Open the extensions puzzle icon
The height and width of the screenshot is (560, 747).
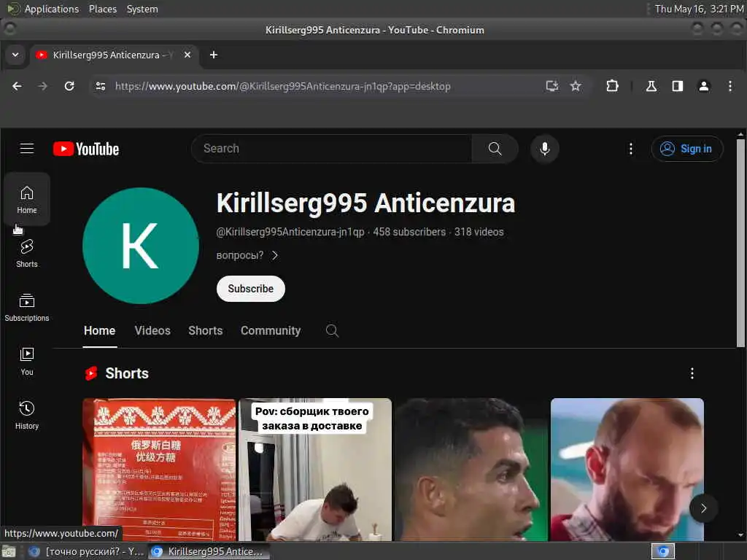612,86
